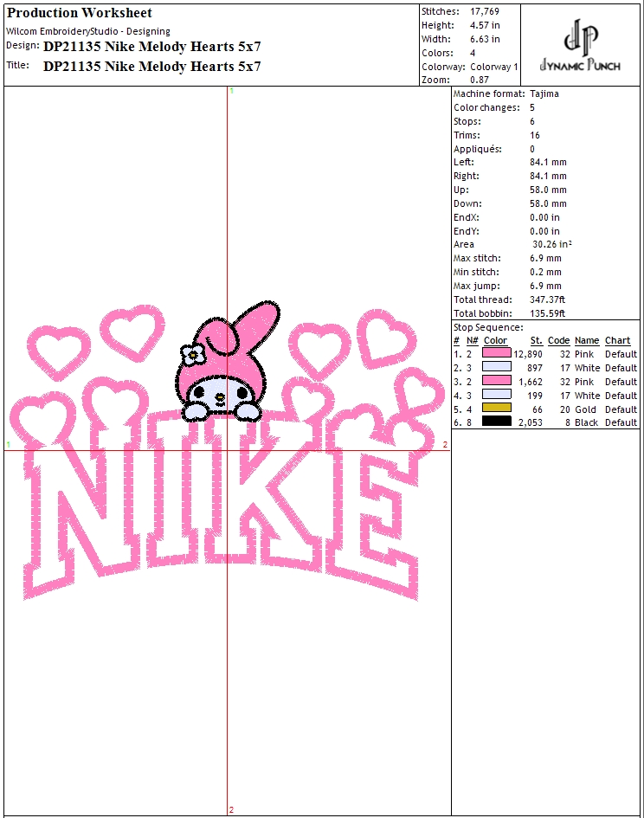
Task: Click the Max stitch value 6.9 mm
Action: (546, 258)
